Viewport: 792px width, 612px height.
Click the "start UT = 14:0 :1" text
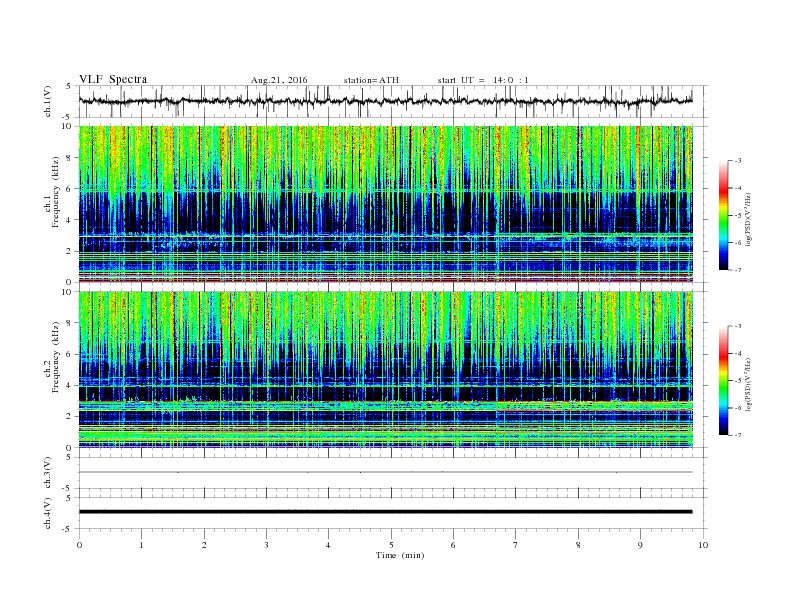(483, 80)
